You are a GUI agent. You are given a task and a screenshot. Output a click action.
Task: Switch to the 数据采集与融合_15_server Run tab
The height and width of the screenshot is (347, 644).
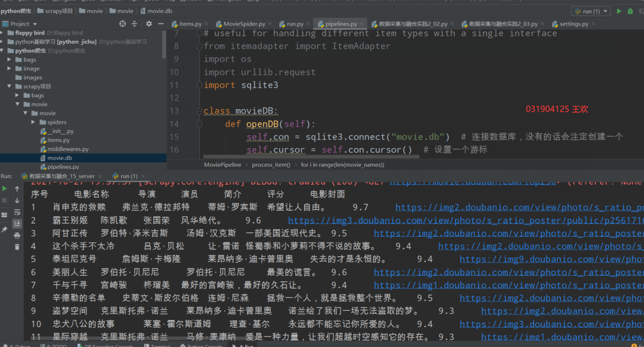point(62,176)
